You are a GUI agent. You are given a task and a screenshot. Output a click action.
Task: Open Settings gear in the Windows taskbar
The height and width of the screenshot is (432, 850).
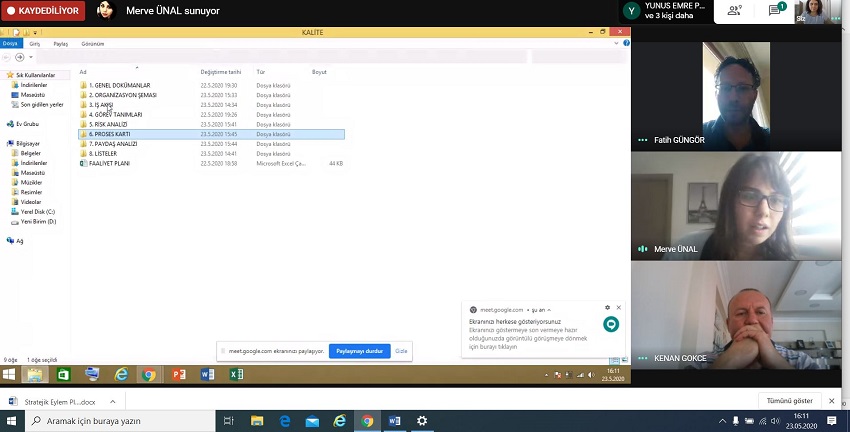[x=422, y=421]
